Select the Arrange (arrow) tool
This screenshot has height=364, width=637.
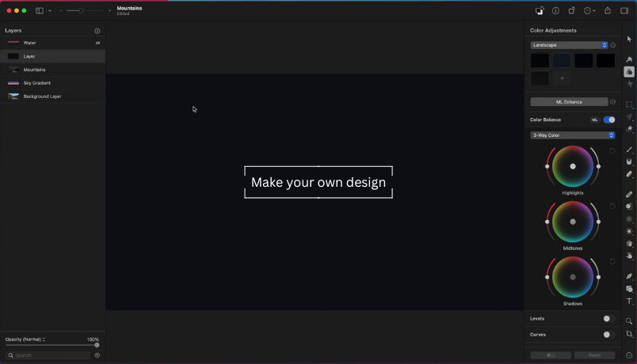click(630, 39)
